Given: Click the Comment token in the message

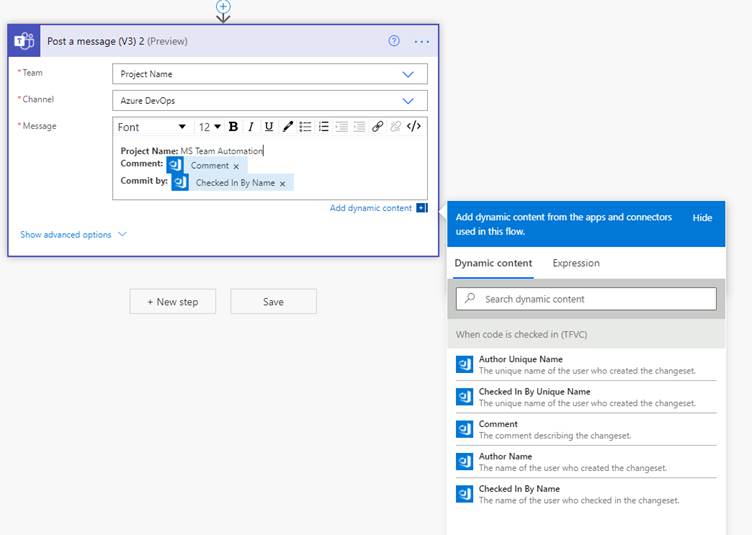Looking at the screenshot, I should pos(207,165).
